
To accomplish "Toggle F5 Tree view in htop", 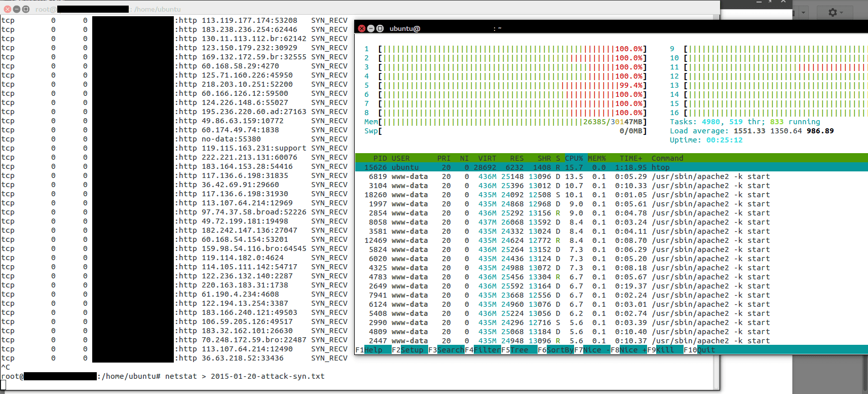I will (x=519, y=350).
